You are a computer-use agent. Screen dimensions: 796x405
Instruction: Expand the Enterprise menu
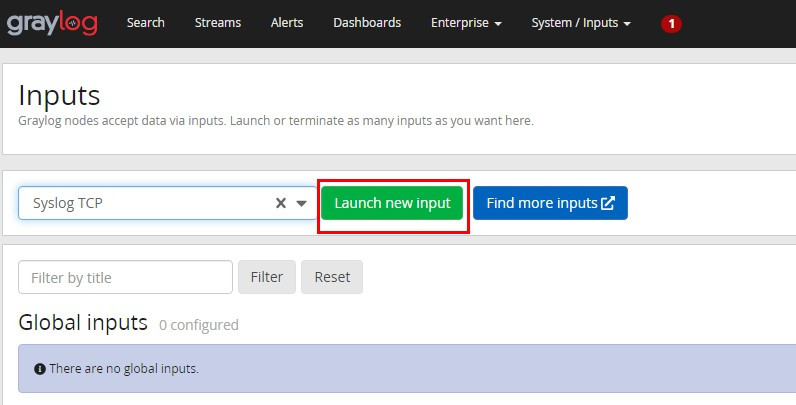[x=466, y=23]
